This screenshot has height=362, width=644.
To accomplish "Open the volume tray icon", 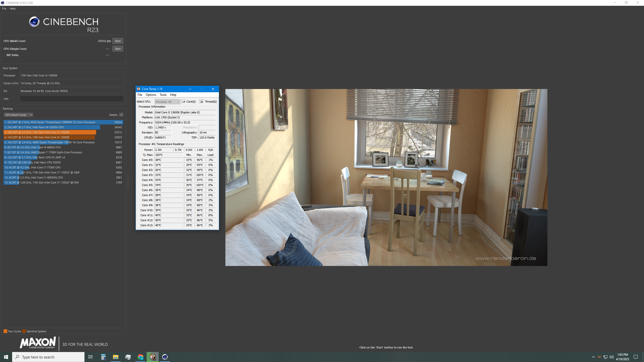I will [x=612, y=357].
